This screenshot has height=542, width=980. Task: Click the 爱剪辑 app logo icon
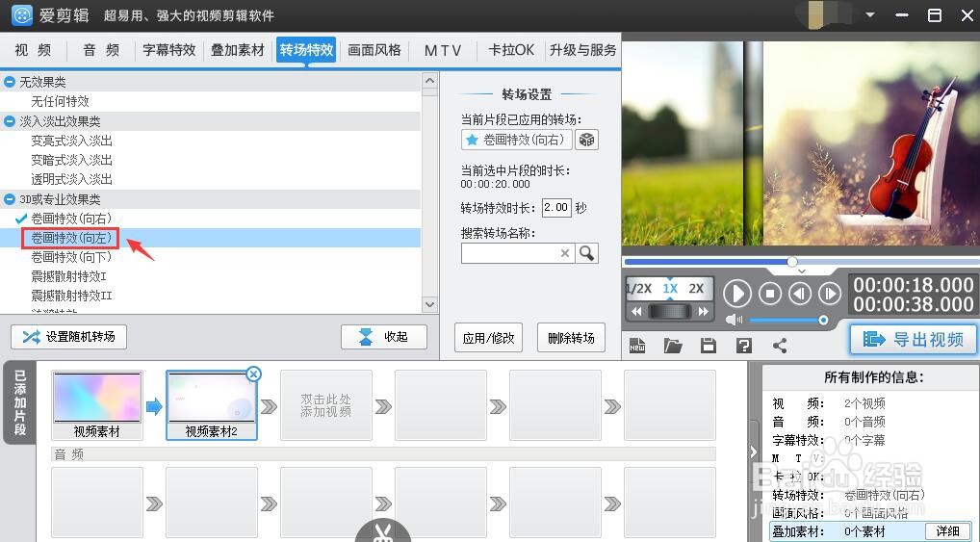tap(22, 15)
